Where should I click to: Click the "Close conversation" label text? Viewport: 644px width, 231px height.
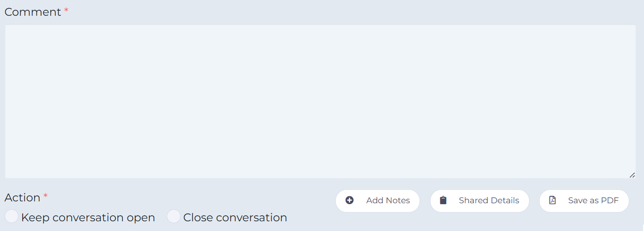[235, 218]
